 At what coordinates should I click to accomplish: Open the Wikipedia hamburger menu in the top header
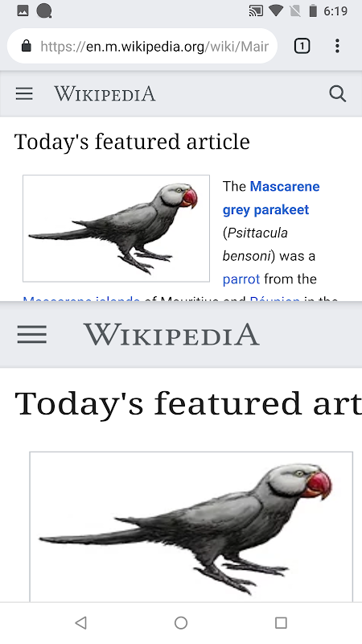point(24,93)
